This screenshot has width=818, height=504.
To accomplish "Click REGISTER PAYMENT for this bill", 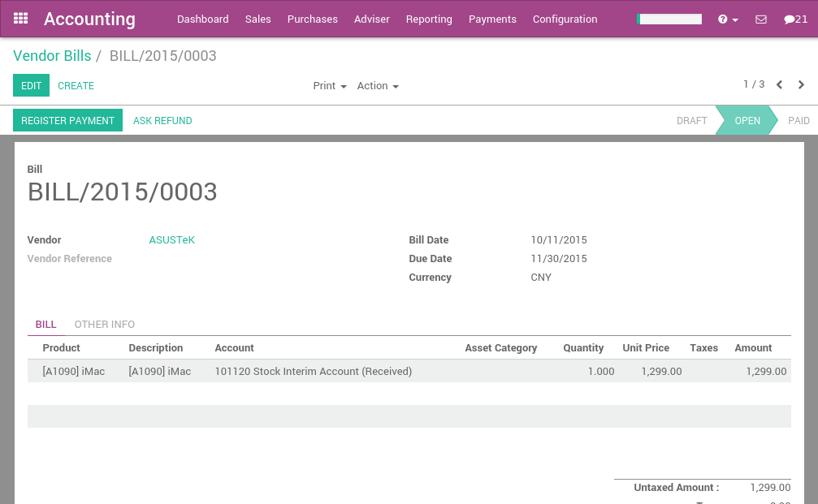I will tap(67, 120).
